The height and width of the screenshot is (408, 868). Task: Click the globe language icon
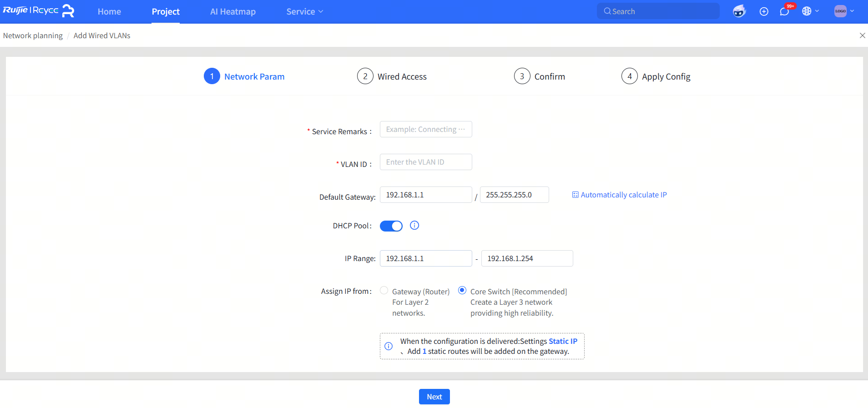(807, 11)
